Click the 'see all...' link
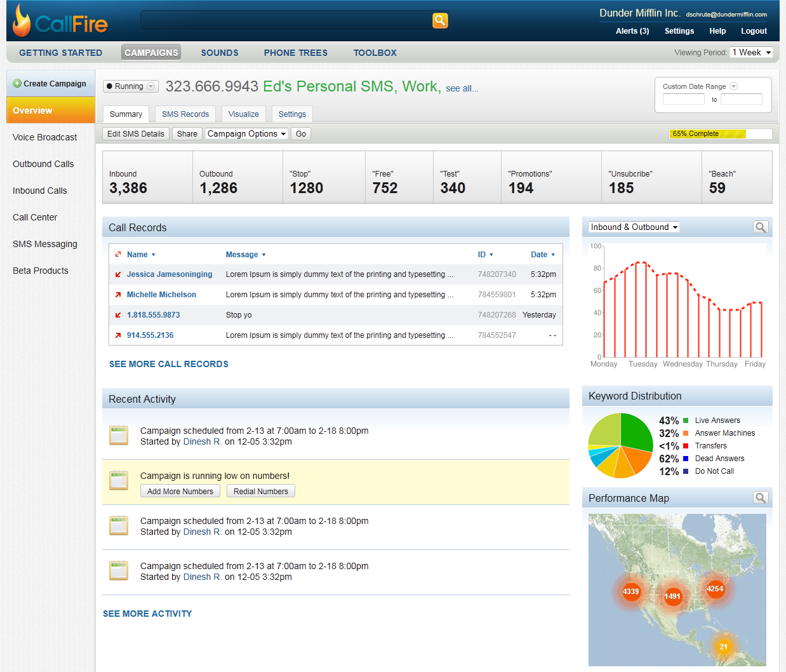Image resolution: width=786 pixels, height=672 pixels. (x=462, y=89)
